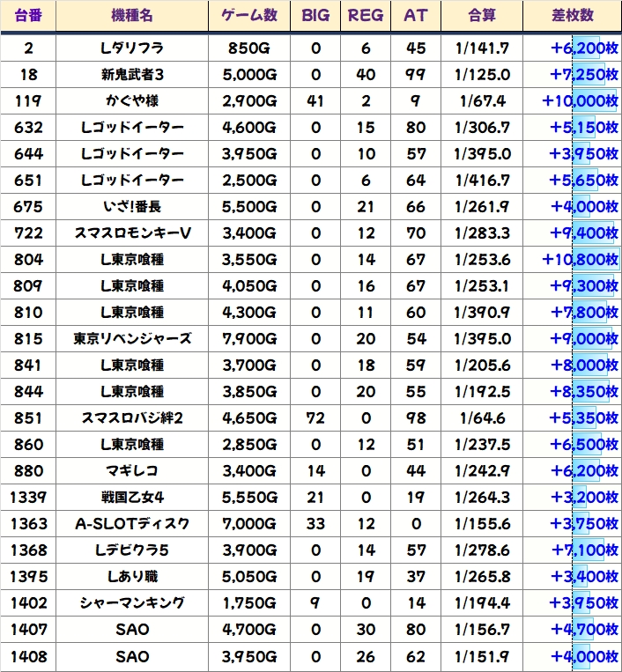
Task: Select the 合算 column header
Action: pos(482,16)
